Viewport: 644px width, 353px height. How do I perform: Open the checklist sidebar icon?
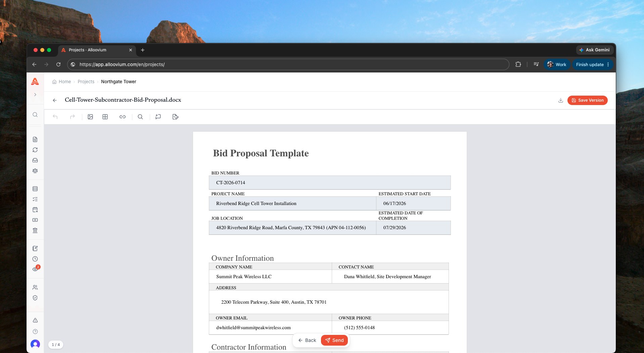click(35, 199)
